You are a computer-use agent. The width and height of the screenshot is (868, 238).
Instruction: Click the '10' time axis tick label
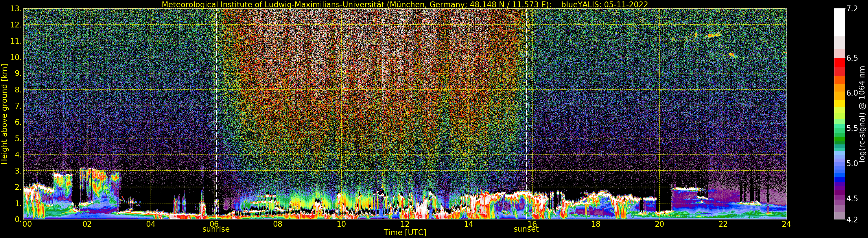341,224
